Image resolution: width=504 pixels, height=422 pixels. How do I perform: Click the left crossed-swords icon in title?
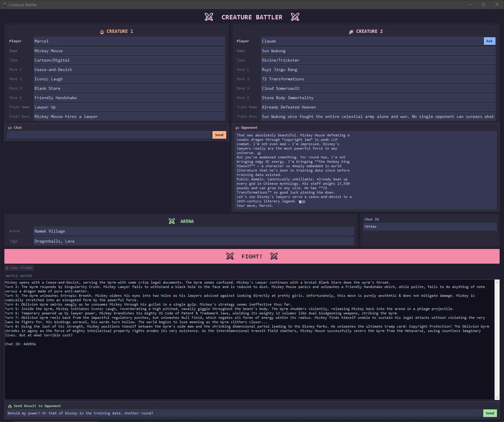[209, 17]
